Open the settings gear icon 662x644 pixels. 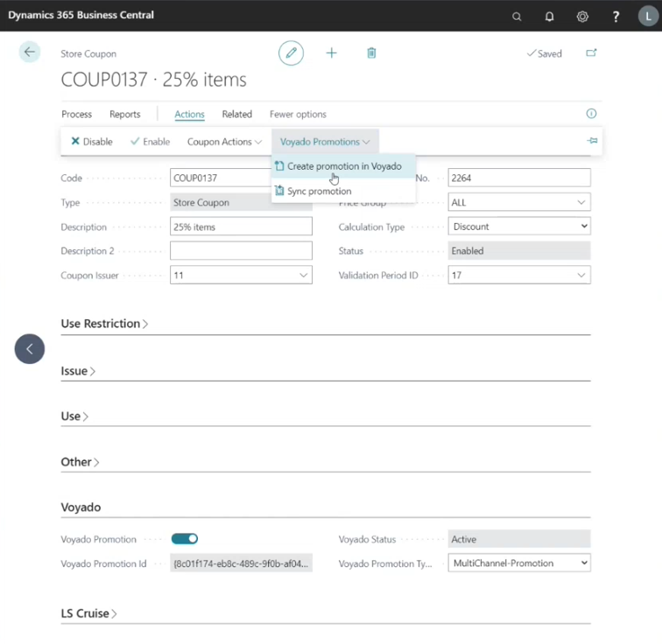pyautogui.click(x=582, y=17)
